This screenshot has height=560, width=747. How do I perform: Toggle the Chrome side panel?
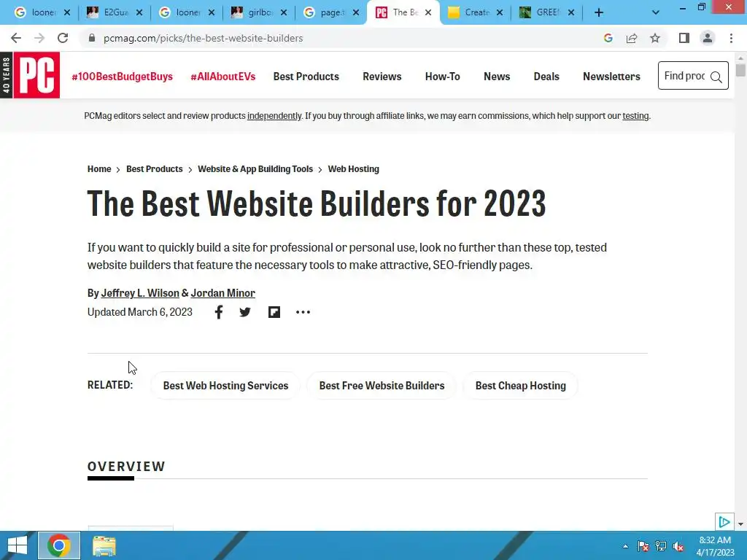pyautogui.click(x=684, y=38)
